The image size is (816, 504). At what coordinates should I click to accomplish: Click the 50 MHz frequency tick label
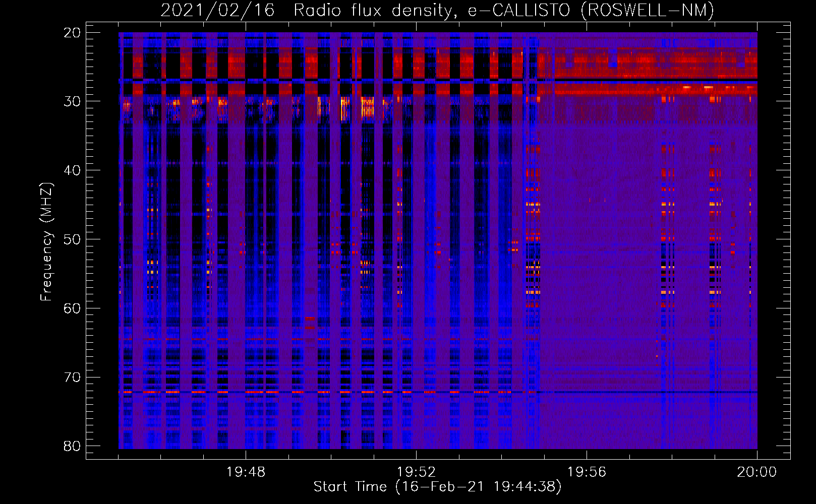72,239
